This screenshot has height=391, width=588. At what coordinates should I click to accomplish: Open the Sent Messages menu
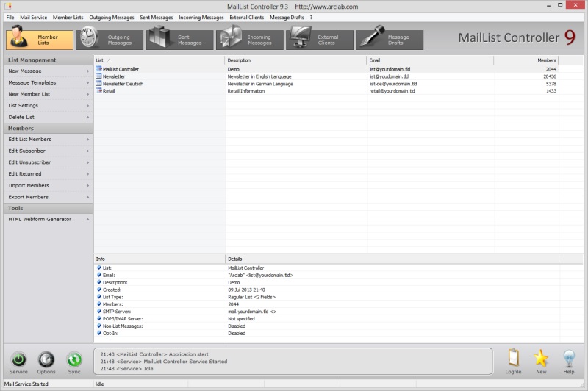[x=157, y=17]
